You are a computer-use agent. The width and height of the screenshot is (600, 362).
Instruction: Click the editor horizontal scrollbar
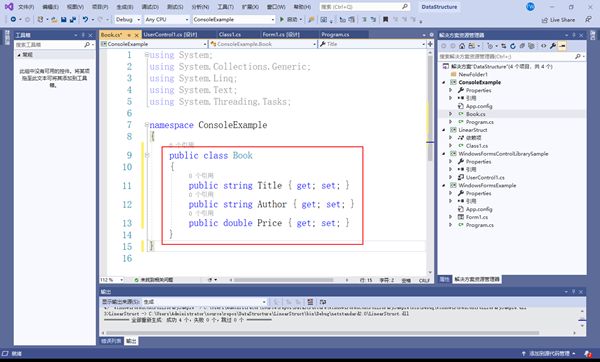click(x=283, y=280)
